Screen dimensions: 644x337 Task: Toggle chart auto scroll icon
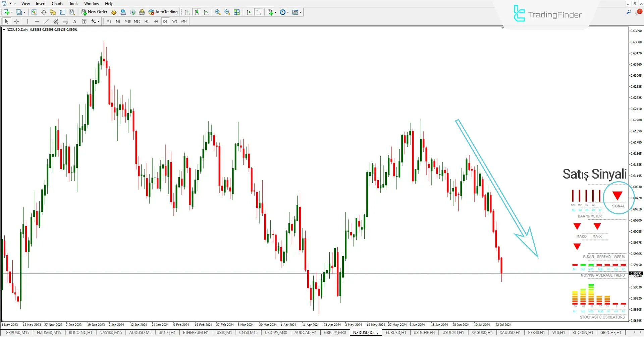tap(249, 12)
